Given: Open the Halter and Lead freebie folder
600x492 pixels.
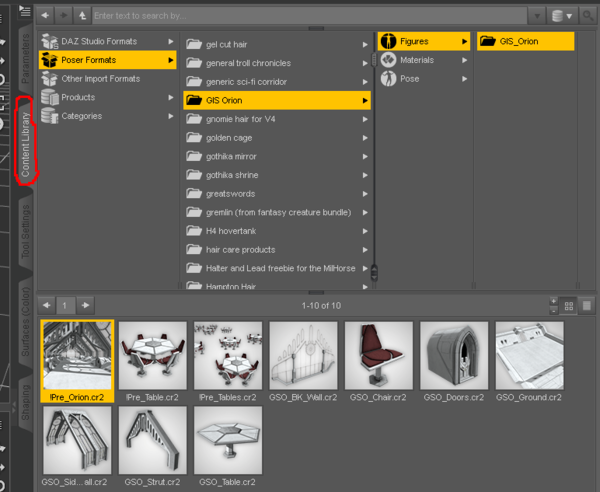Looking at the screenshot, I should 277,268.
